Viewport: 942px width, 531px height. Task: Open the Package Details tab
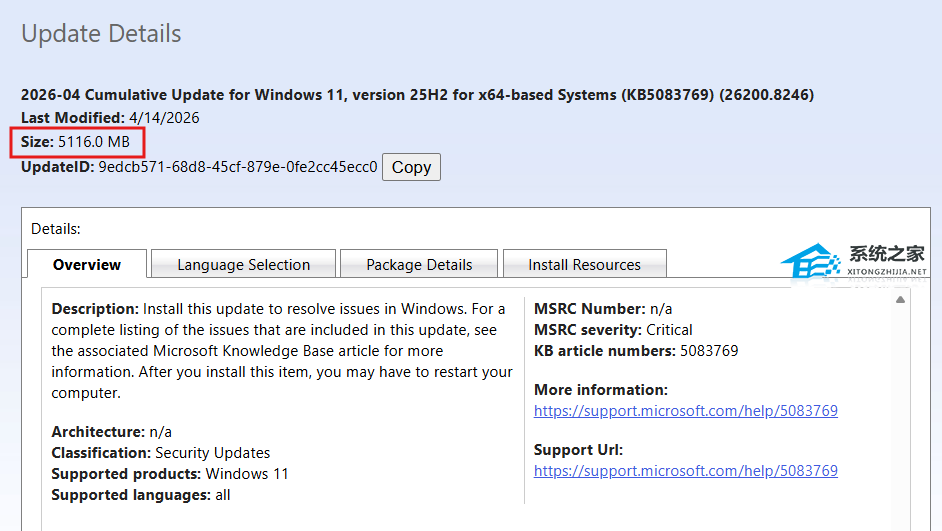[419, 264]
